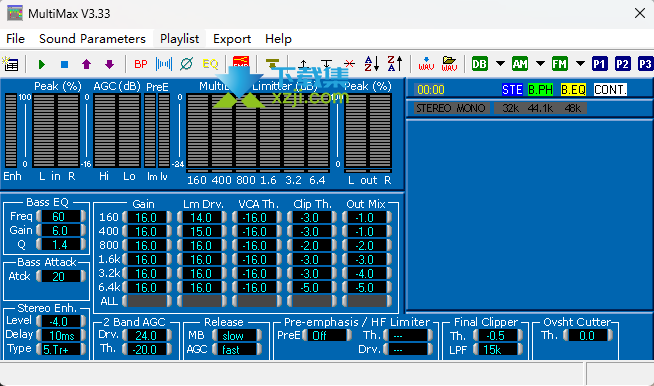Click the olive insert item toolbar icon
The width and height of the screenshot is (654, 386).
[x=272, y=64]
